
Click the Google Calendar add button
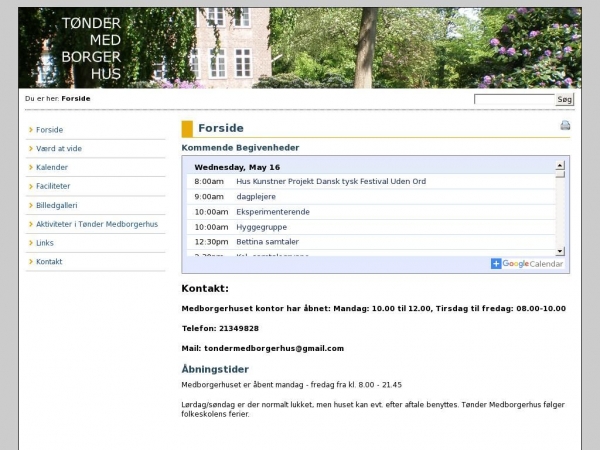527,264
